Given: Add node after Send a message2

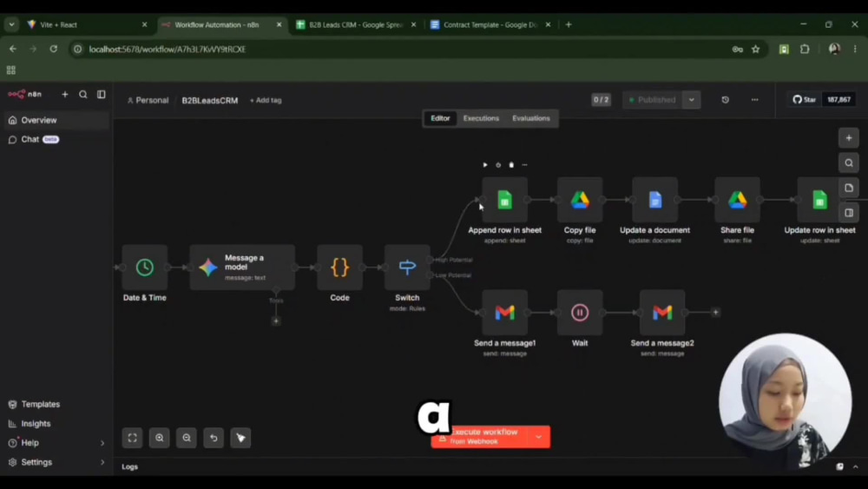Looking at the screenshot, I should pyautogui.click(x=715, y=313).
